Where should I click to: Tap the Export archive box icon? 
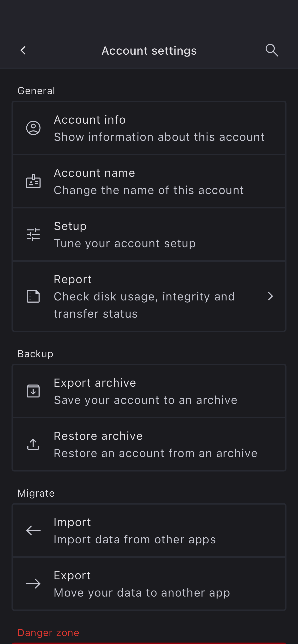coord(33,391)
